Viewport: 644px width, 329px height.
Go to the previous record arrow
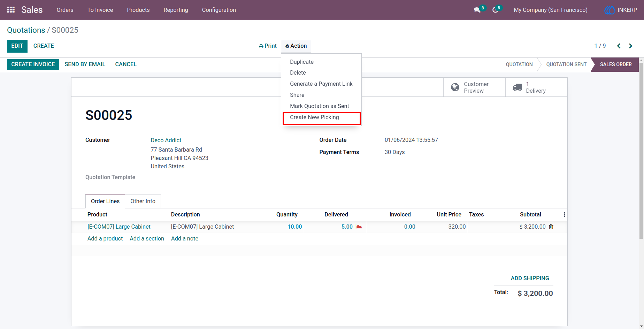(619, 46)
